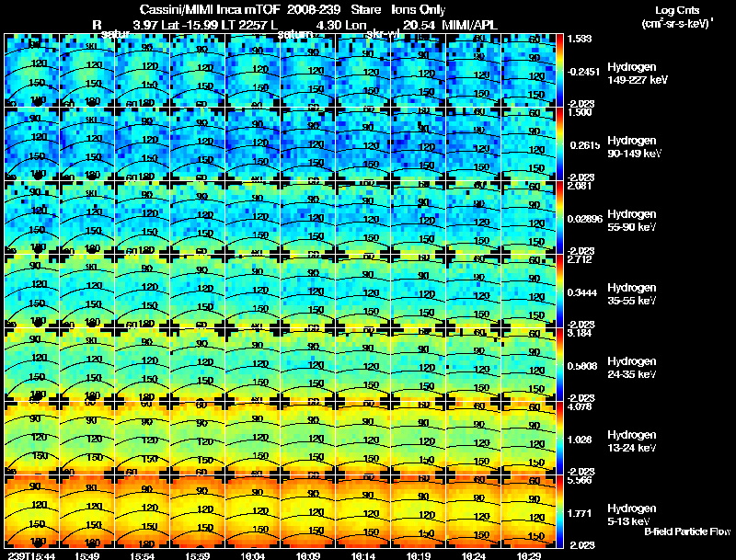Screen dimensions: 736x560
Task: Open the 5-13 keV image panel at 15:44
Action: [x=32, y=512]
